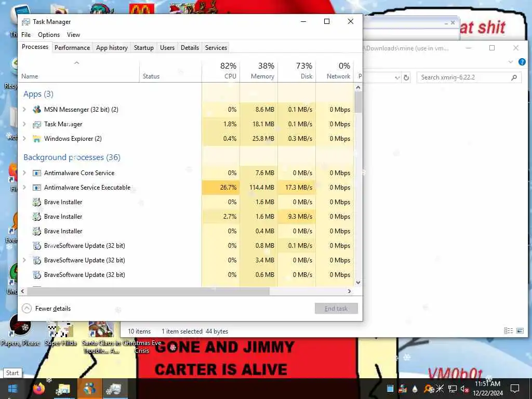Open Super Hilda desktop shortcut
532x399 pixels.
pos(60,334)
